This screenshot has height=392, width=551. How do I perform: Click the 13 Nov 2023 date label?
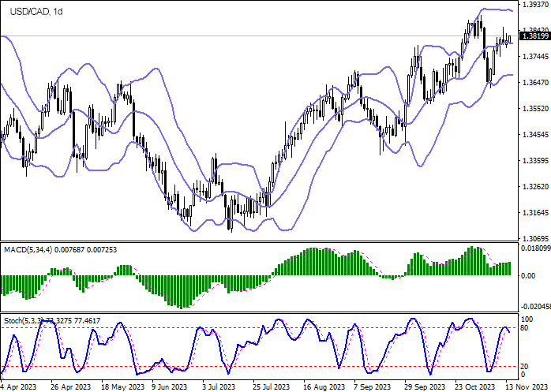click(x=524, y=386)
